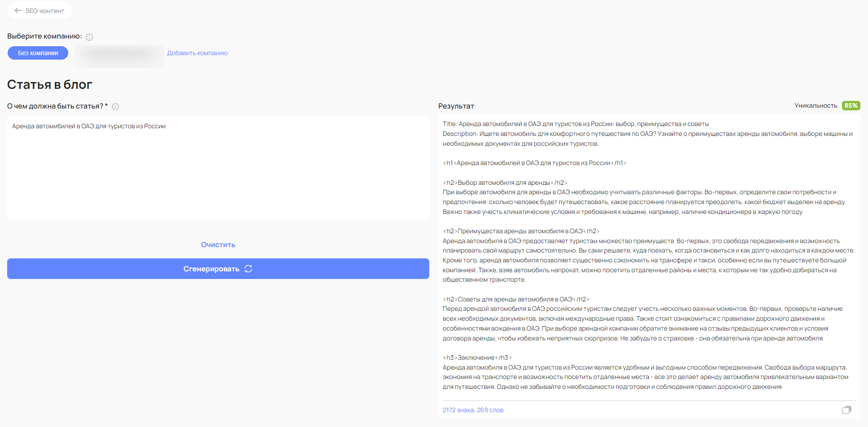Click the back arrow icon
The image size is (868, 427).
click(x=18, y=10)
